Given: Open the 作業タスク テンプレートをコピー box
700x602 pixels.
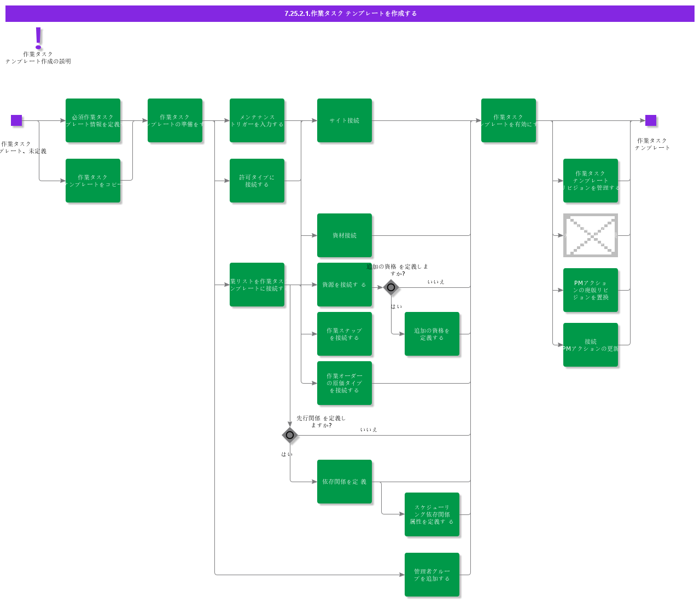Looking at the screenshot, I should 93,181.
